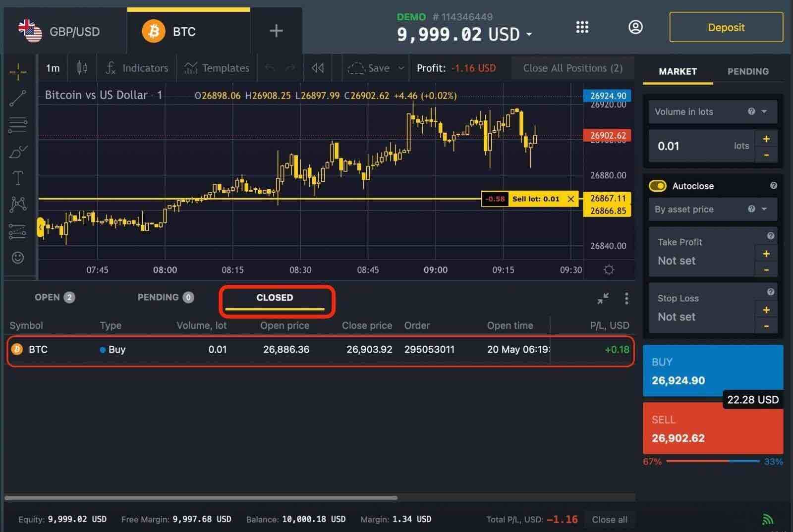Select the trend line drawing tool
793x532 pixels.
pyautogui.click(x=18, y=99)
